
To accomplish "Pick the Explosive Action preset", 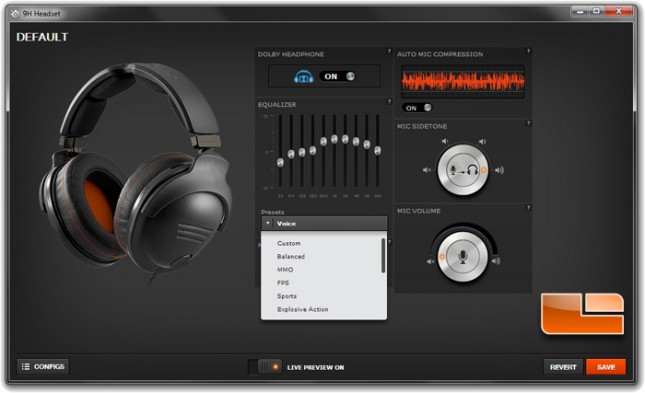I will [302, 309].
